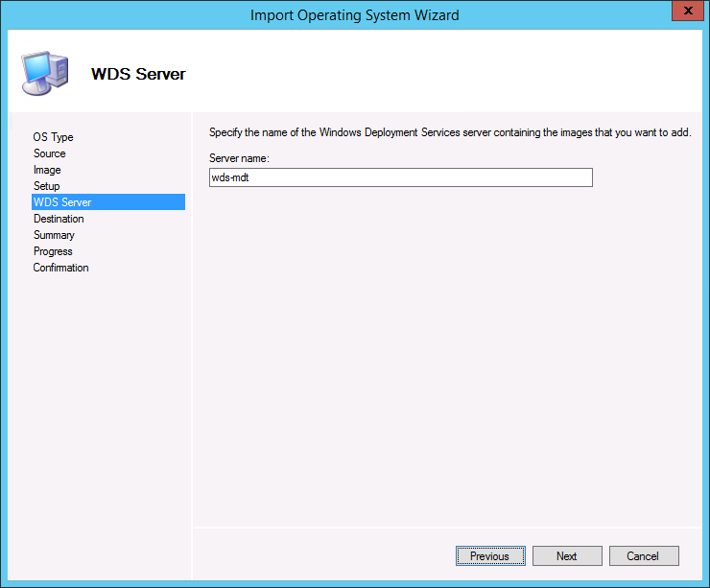The height and width of the screenshot is (588, 710).
Task: Go to the OS Type step
Action: point(54,137)
